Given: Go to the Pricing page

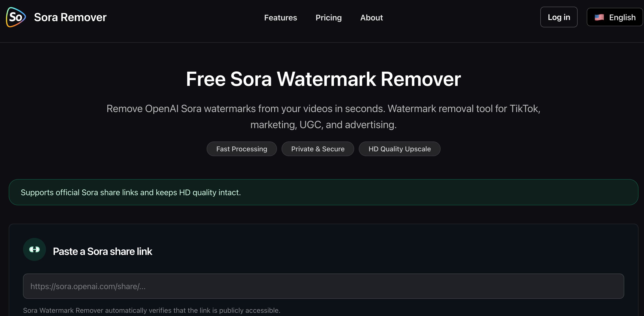Looking at the screenshot, I should (328, 18).
